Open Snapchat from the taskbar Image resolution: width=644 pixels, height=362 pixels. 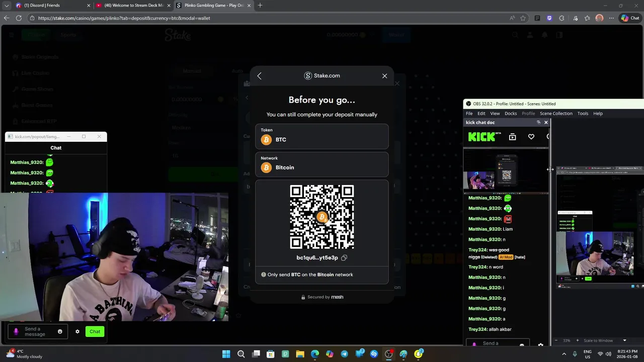[418, 354]
